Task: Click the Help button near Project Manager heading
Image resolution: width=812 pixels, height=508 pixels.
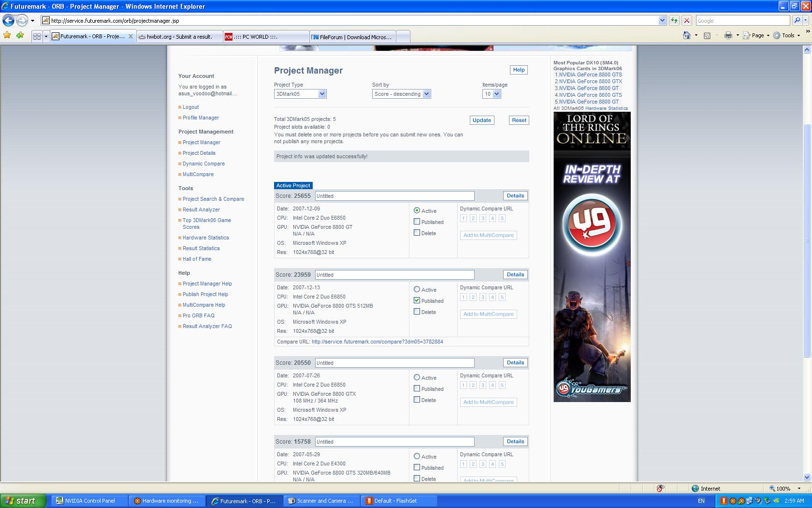Action: (519, 70)
